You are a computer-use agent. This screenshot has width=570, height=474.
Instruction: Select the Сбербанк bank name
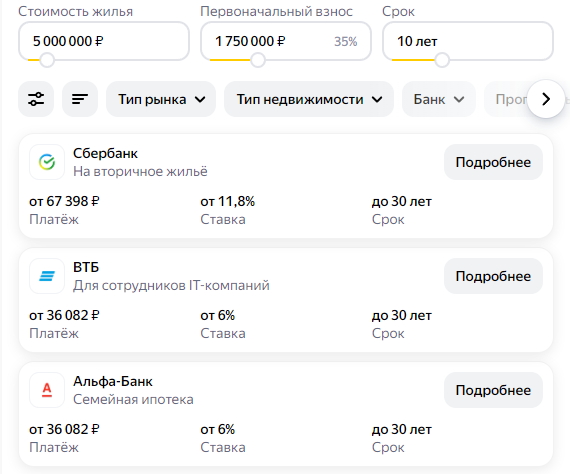105,153
